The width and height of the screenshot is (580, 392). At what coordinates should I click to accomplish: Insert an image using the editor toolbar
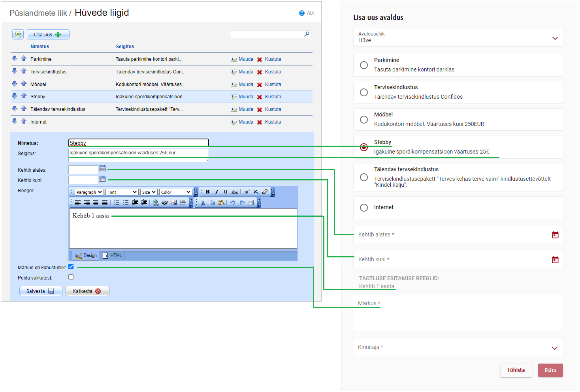pos(174,203)
